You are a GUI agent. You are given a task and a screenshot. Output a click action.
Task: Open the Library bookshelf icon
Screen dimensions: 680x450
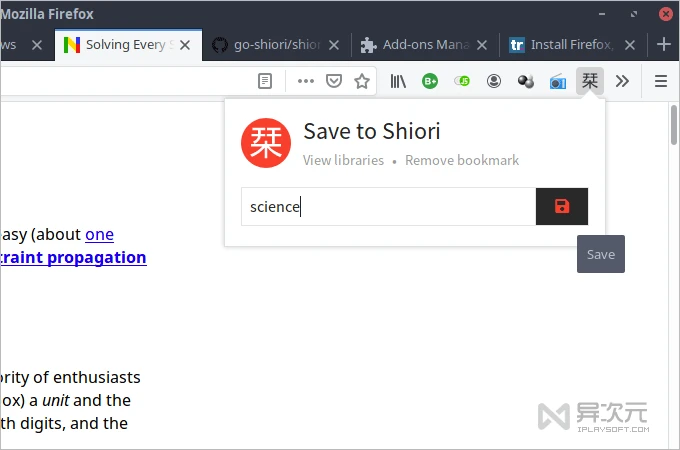pyautogui.click(x=398, y=81)
